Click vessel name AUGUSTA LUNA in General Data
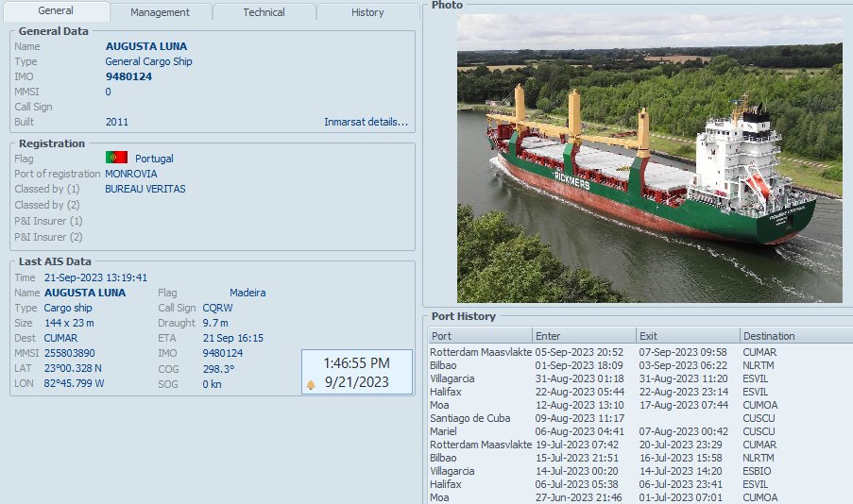The width and height of the screenshot is (853, 504). pos(146,46)
